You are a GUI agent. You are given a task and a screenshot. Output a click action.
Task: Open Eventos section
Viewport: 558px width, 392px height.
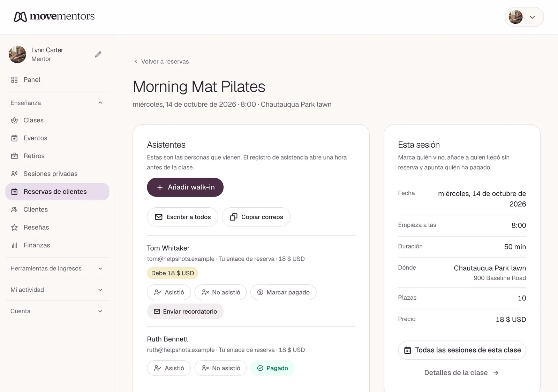[x=57, y=138]
